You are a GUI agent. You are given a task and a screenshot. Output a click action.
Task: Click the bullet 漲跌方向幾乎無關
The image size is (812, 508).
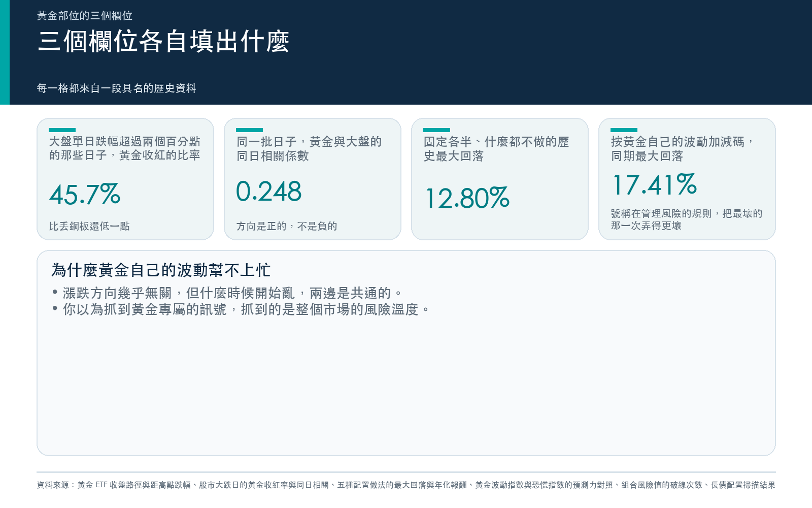pyautogui.click(x=117, y=293)
